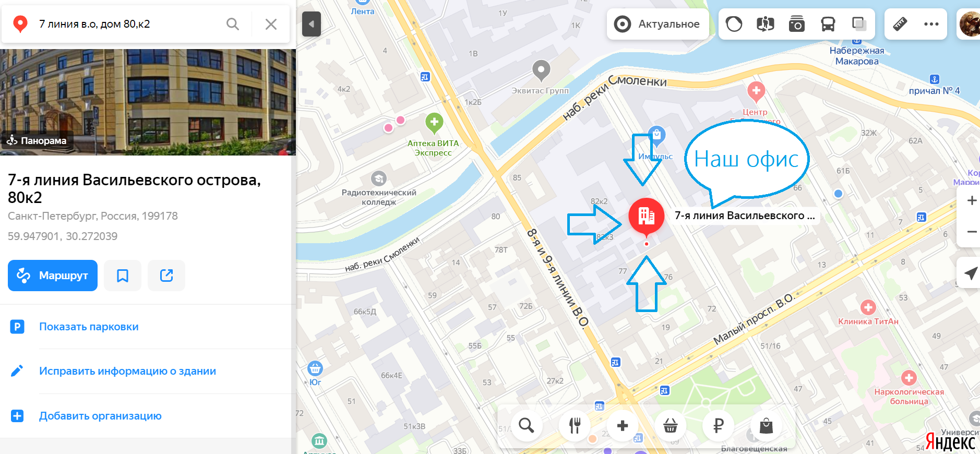Open the Актуальное tab
The height and width of the screenshot is (454, 980).
point(658,24)
